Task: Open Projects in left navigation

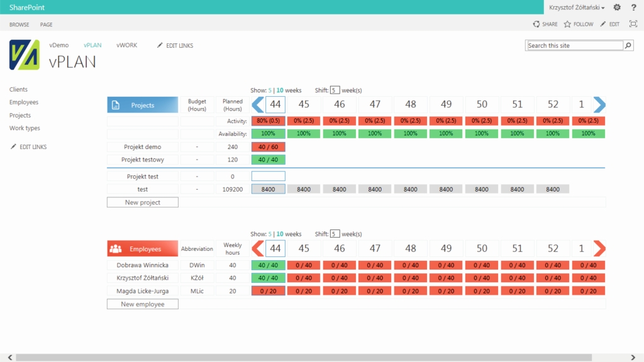Action: [x=20, y=116]
